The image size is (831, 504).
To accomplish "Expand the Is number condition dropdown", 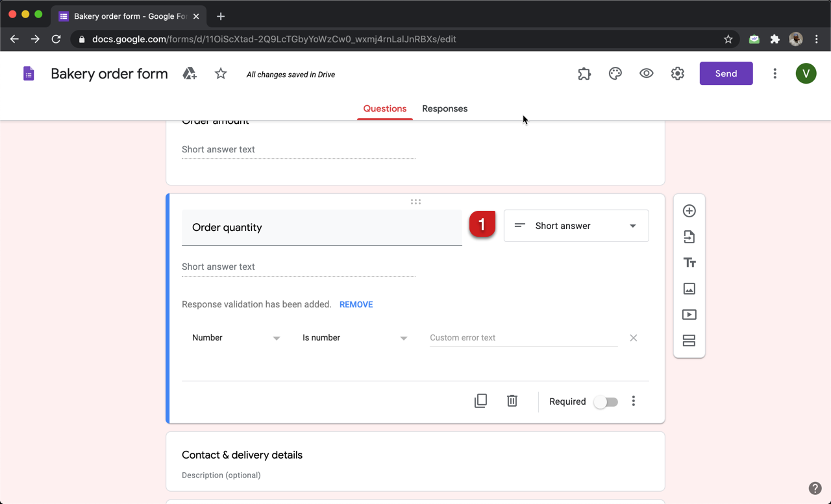I will 355,337.
